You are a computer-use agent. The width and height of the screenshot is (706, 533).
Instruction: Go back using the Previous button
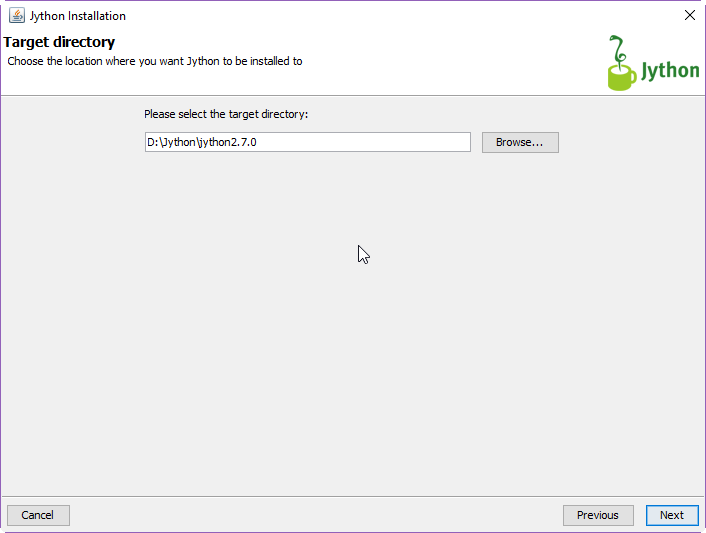(x=598, y=515)
